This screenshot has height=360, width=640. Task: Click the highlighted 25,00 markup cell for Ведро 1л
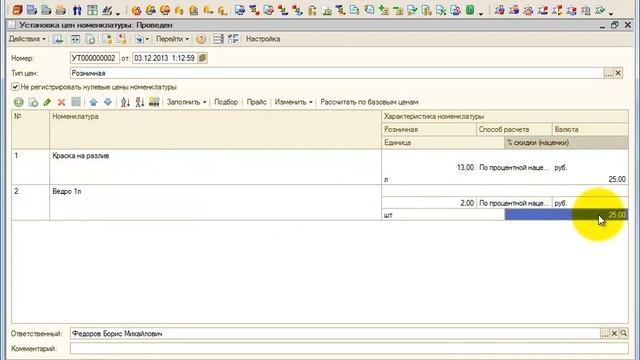tap(566, 215)
